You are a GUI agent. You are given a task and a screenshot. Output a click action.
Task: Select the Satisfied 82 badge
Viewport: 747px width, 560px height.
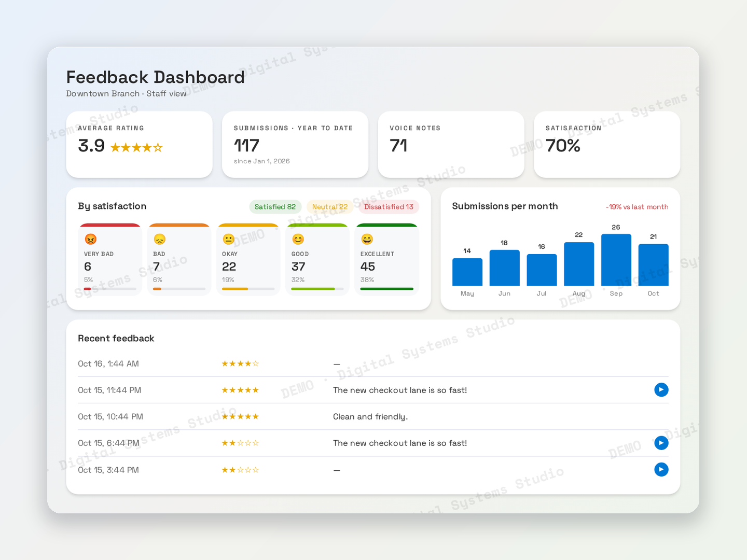click(x=275, y=207)
